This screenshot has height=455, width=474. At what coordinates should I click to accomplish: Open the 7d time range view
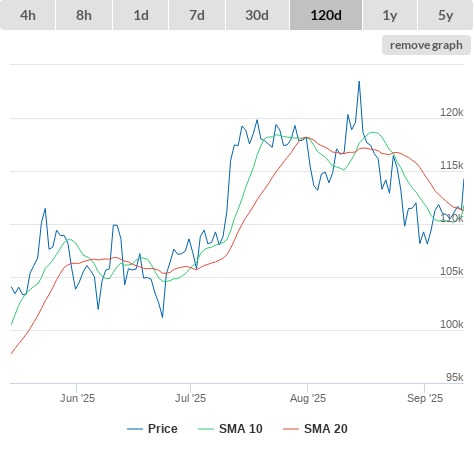tap(197, 15)
